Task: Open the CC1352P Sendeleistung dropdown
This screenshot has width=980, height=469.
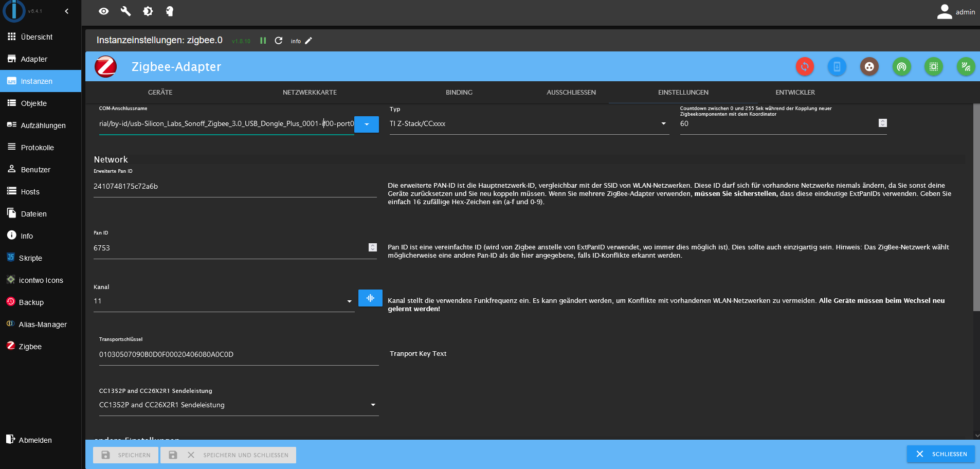Action: [239, 405]
